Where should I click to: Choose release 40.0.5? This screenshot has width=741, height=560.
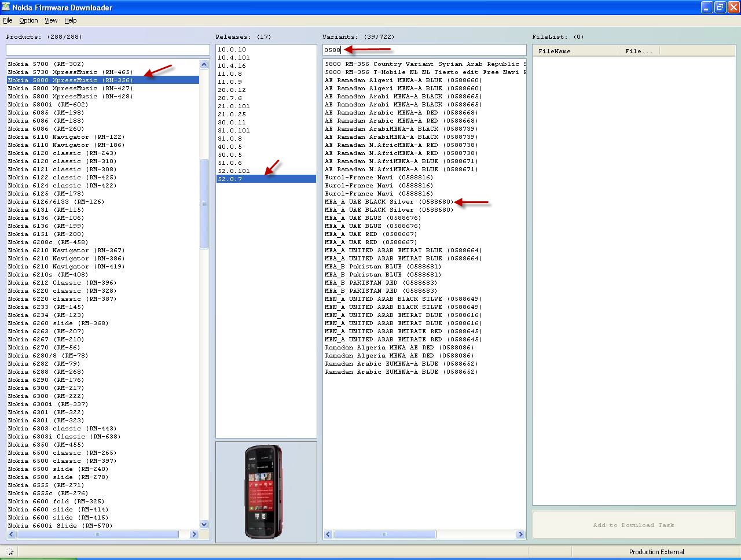click(266, 147)
